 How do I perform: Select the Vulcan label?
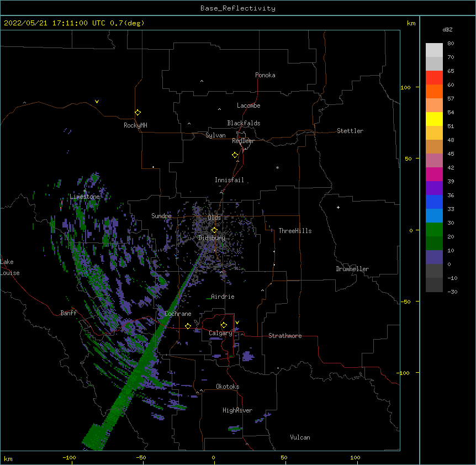(300, 437)
